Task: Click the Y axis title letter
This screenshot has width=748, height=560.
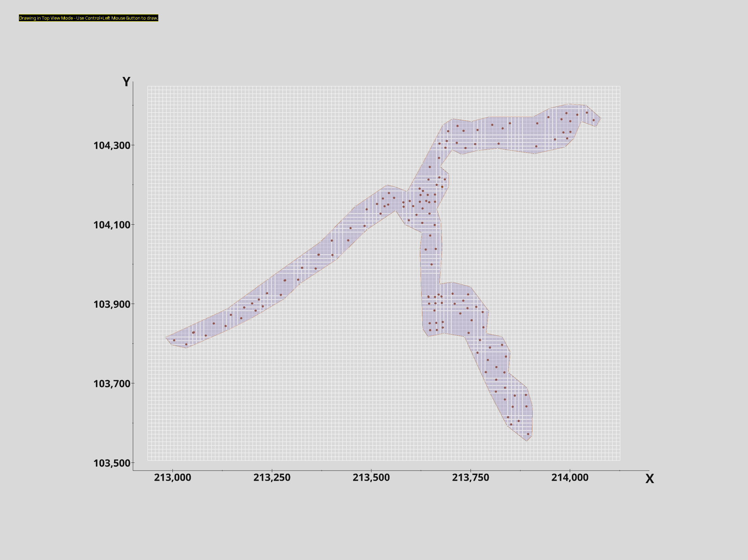Action: point(126,82)
